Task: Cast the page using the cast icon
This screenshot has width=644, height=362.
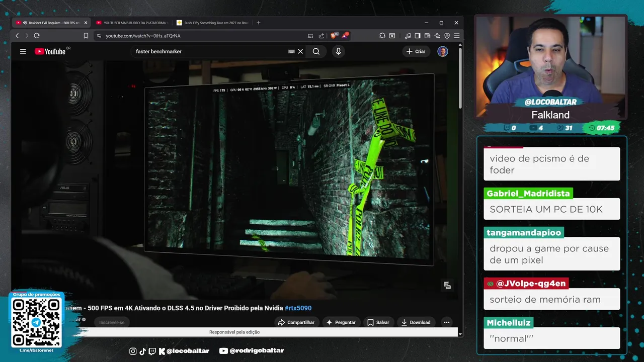Action: tap(310, 36)
